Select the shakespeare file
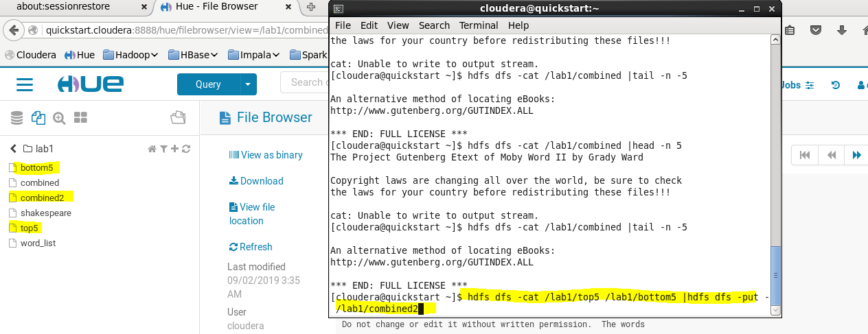Image resolution: width=868 pixels, height=334 pixels. [45, 213]
